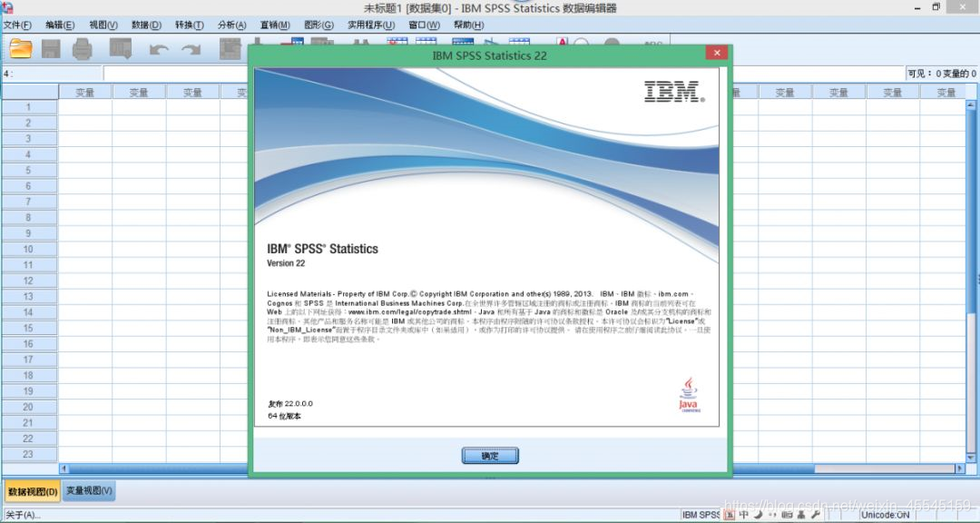The width and height of the screenshot is (980, 523).
Task: Click the horizontal scrollbar thumb under the grid
Action: [x=441, y=469]
